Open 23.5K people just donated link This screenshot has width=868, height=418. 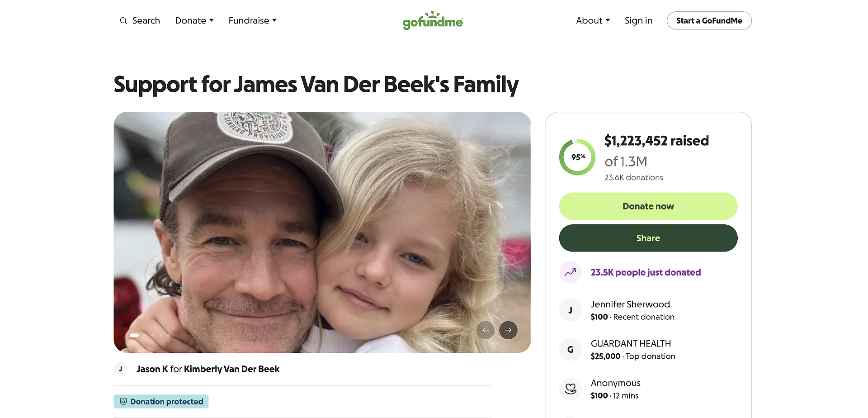click(x=646, y=272)
